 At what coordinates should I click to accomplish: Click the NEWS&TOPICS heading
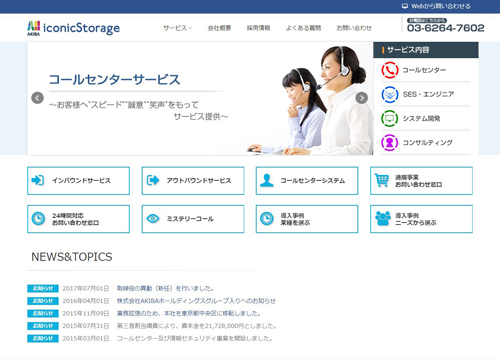[72, 257]
